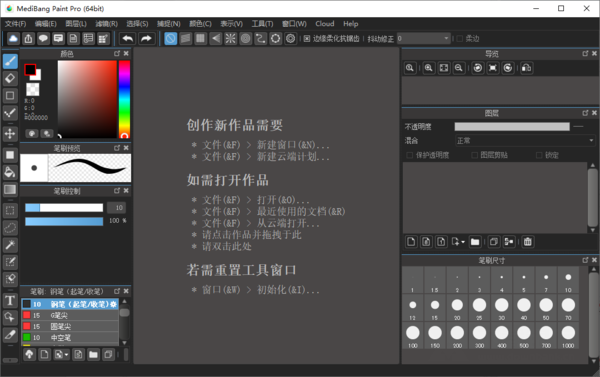Click the Redo arrow
The height and width of the screenshot is (377, 600).
click(146, 39)
